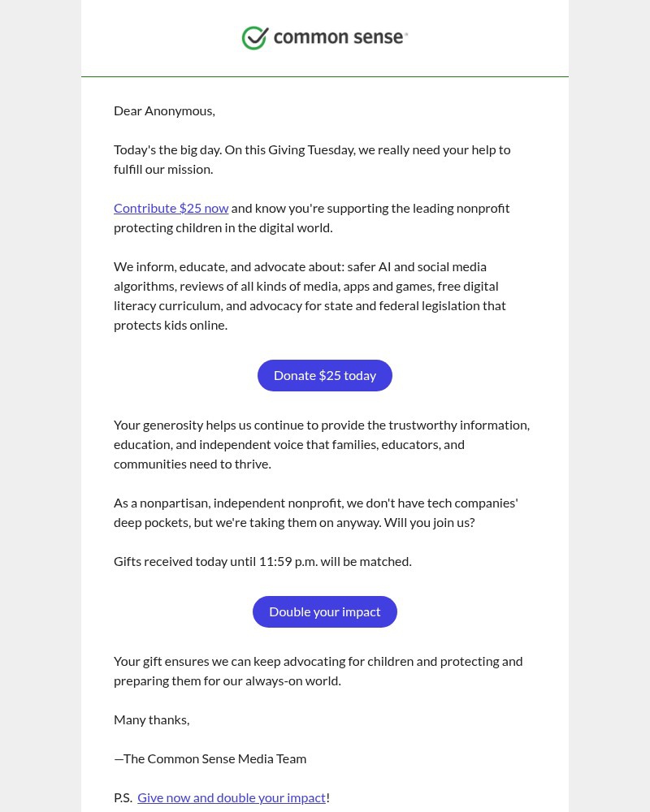Screen dimensions: 650x812
Task: Select the advocacy mission paragraph
Action: click(310, 295)
